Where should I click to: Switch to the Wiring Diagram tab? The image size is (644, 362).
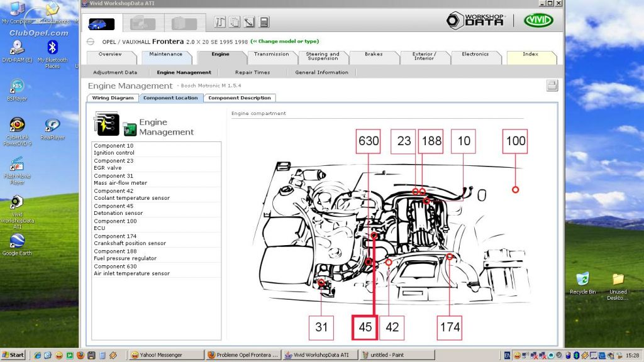[113, 98]
